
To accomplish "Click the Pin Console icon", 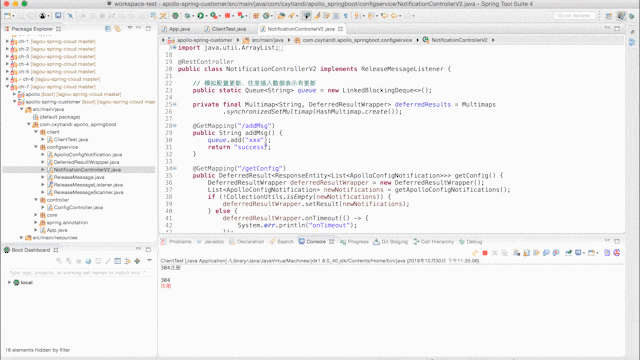I will [569, 253].
